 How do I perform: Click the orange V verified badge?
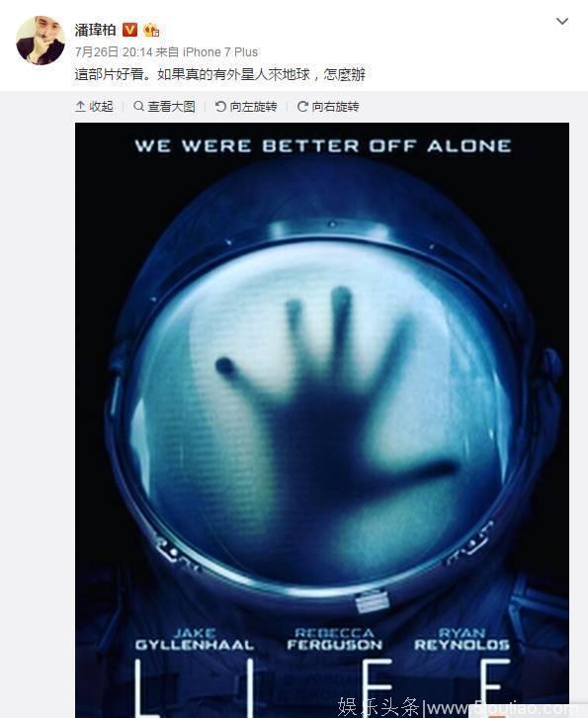(x=130, y=31)
